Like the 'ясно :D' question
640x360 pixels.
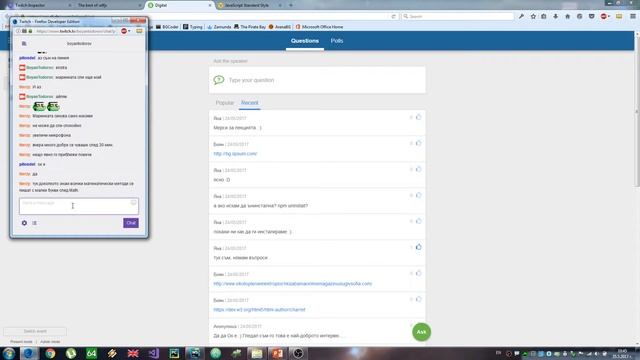[418, 169]
